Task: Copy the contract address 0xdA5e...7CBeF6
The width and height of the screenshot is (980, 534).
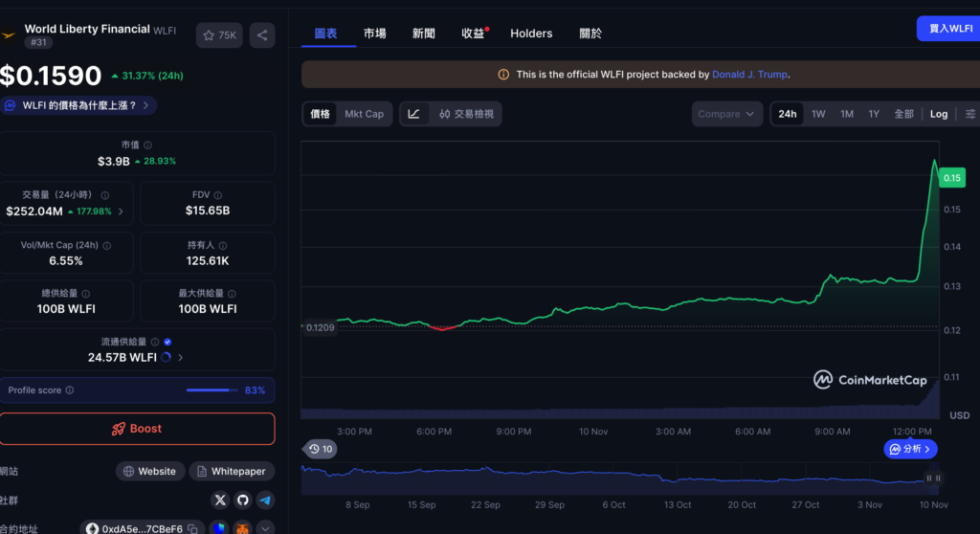Action: click(x=192, y=528)
